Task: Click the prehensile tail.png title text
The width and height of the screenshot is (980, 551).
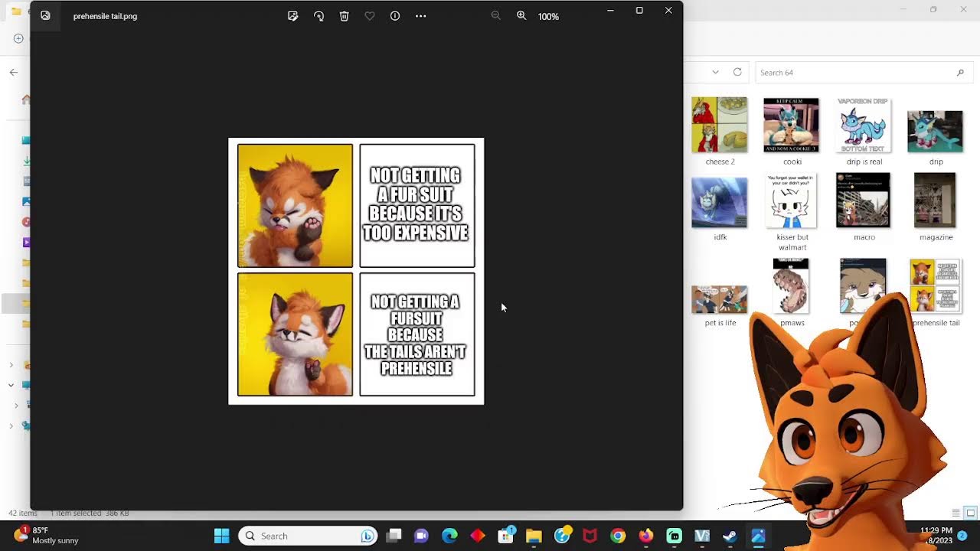Action: [105, 16]
